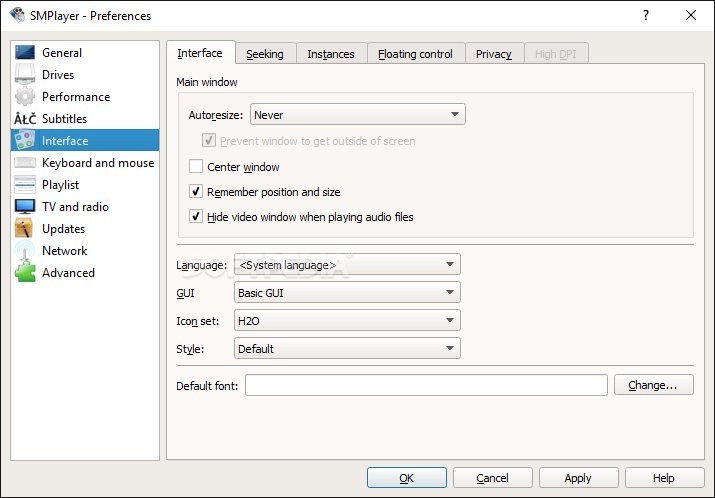The height and width of the screenshot is (498, 715).
Task: Click the Keyboard and mouse keyboard icon
Action: 25,162
